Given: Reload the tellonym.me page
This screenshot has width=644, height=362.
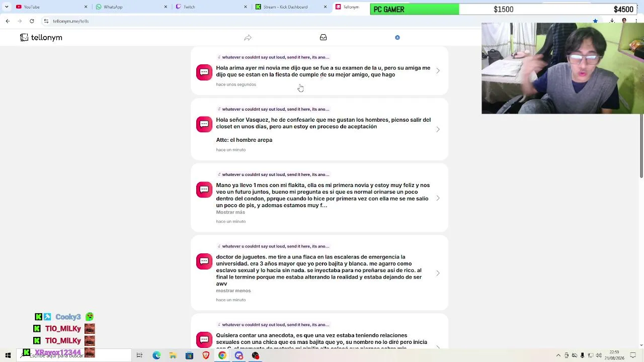Looking at the screenshot, I should click(x=32, y=21).
